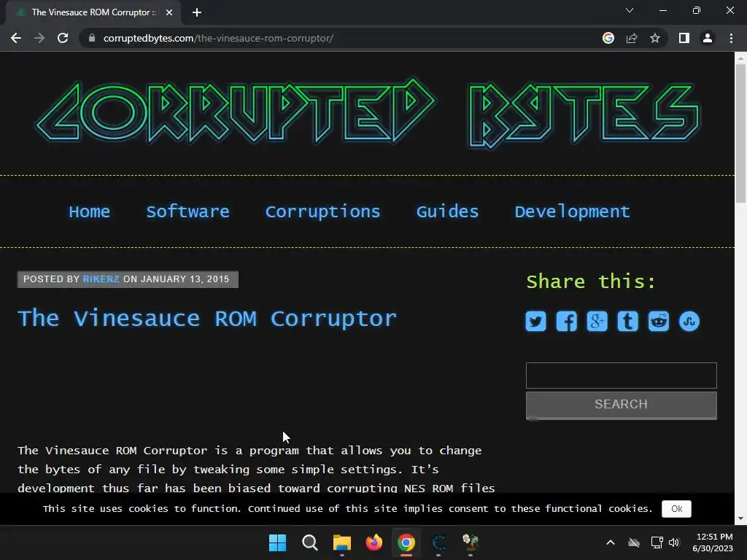The image size is (747, 560).
Task: Click the site search text field
Action: coord(622,376)
